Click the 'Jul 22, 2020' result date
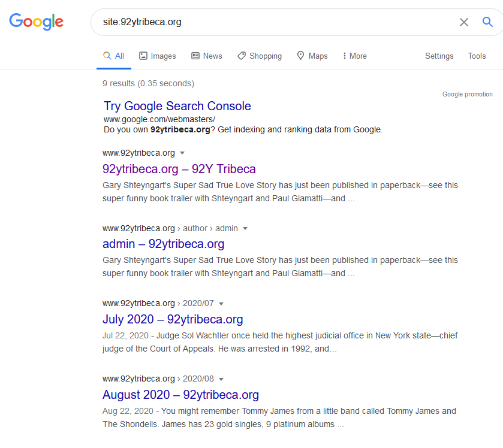This screenshot has height=448, width=503. 125,335
